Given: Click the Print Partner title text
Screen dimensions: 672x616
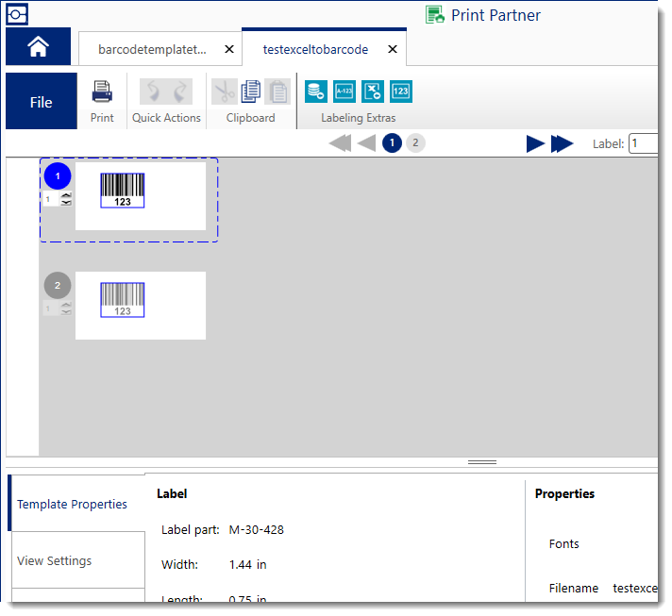Looking at the screenshot, I should 496,15.
